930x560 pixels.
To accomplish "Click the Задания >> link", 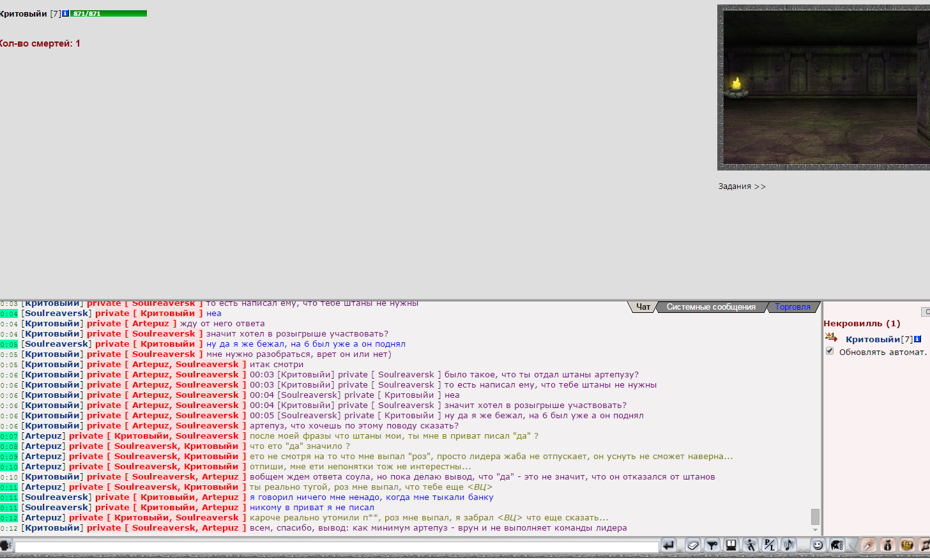I will 742,186.
